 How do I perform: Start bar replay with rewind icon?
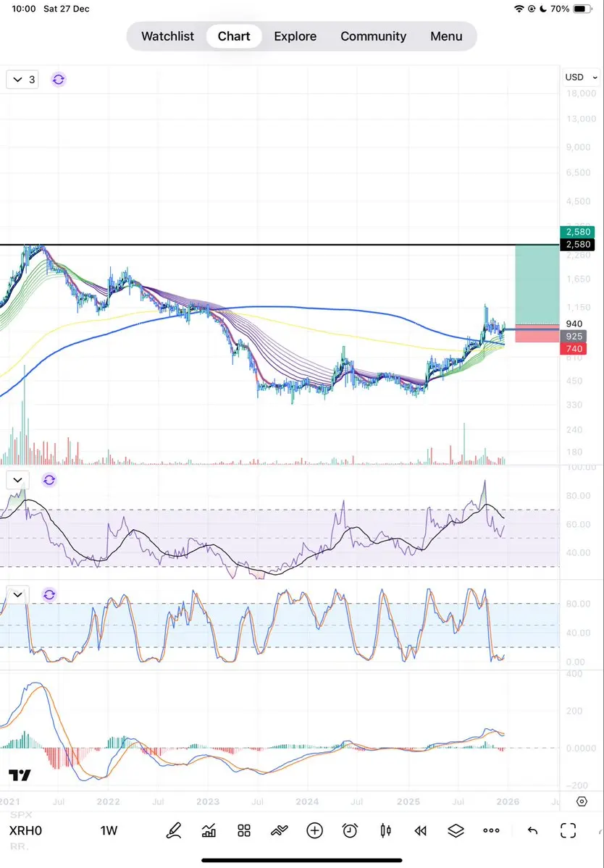[x=421, y=830]
